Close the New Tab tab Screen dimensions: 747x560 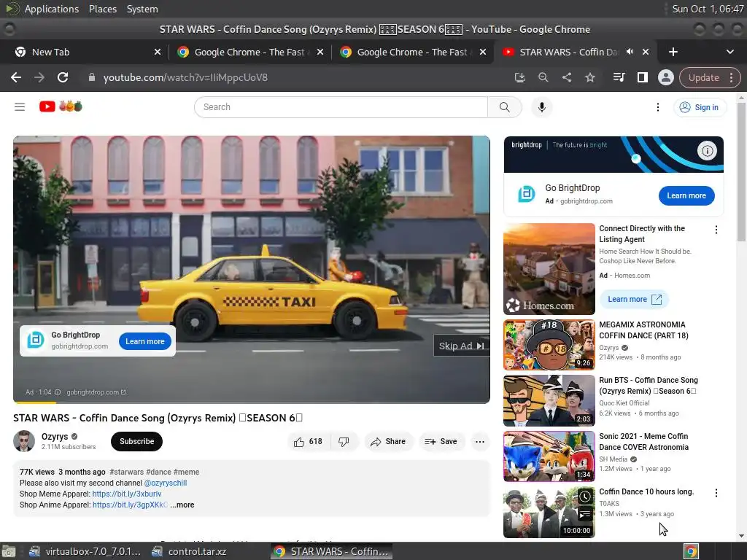(x=158, y=52)
